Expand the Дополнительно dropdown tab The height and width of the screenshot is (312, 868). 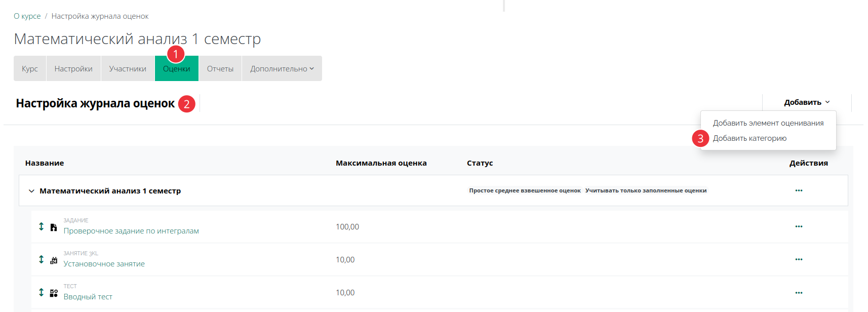coord(282,69)
